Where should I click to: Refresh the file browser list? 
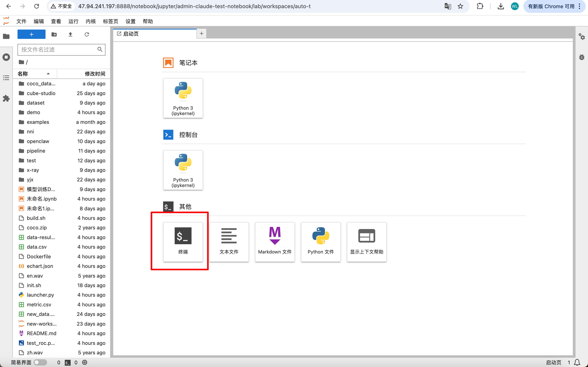pyautogui.click(x=87, y=34)
